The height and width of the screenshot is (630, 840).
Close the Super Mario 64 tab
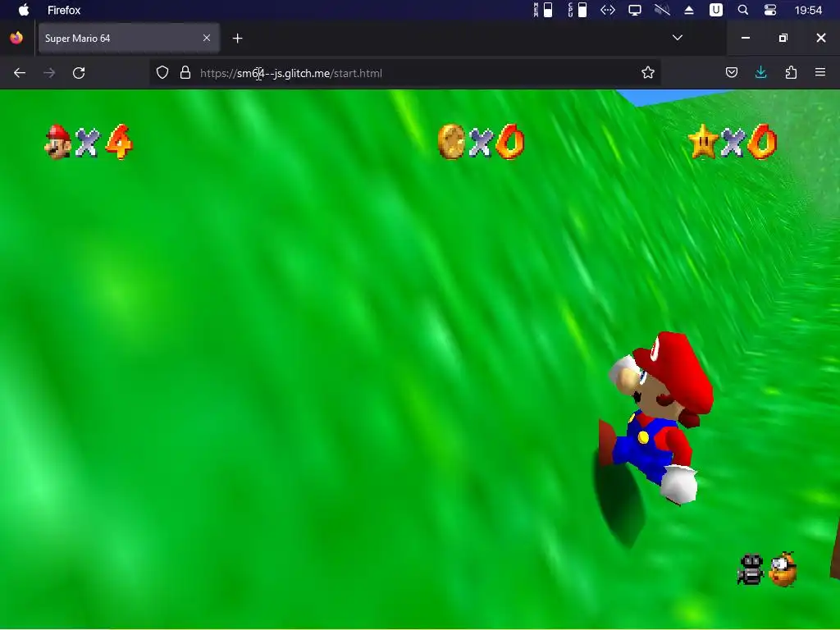(207, 38)
